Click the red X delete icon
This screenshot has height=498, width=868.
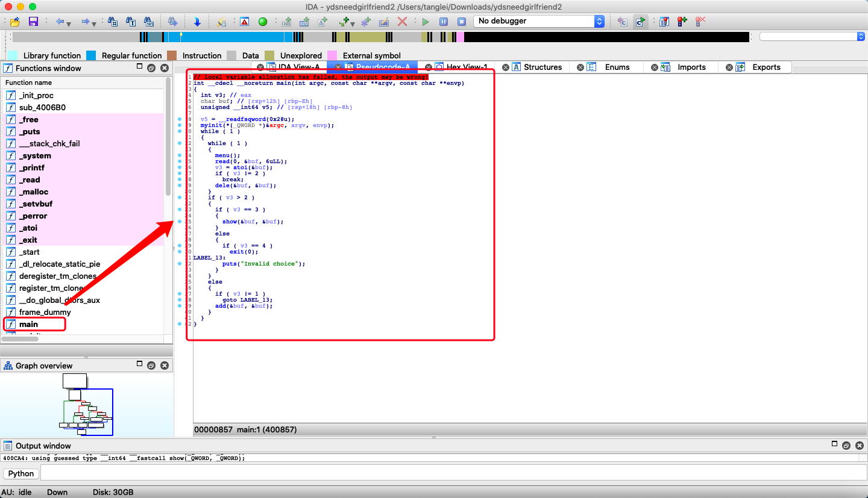click(402, 22)
